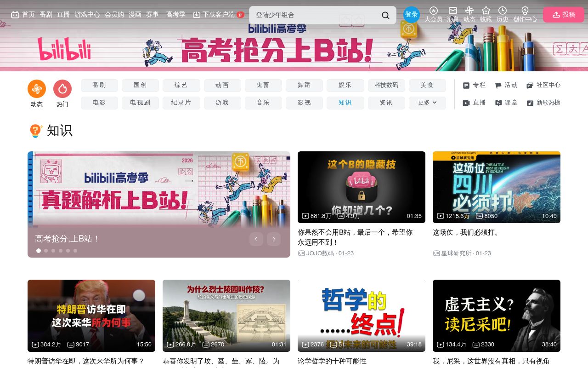Click the search magnifier icon
Viewport: 588px width, 368px height.
tap(385, 15)
